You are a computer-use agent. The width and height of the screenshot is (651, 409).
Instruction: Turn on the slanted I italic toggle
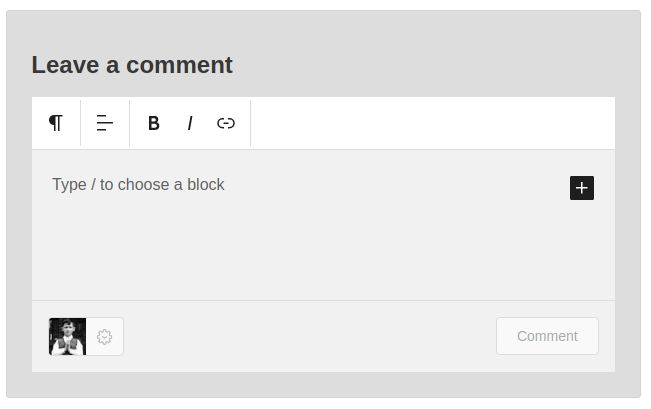pos(189,123)
